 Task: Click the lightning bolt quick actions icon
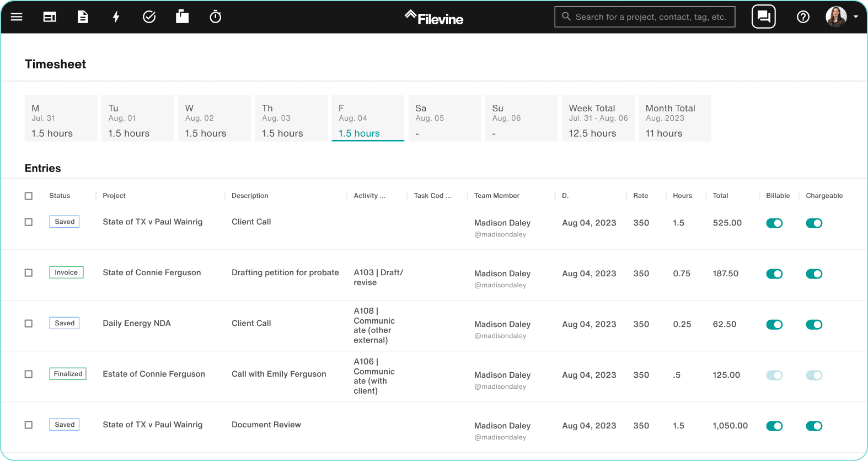pos(116,17)
